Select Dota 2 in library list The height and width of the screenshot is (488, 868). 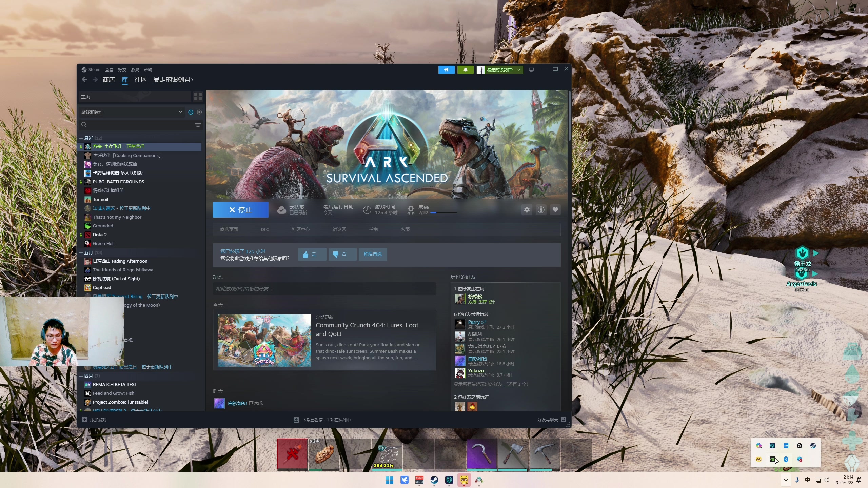click(x=100, y=235)
